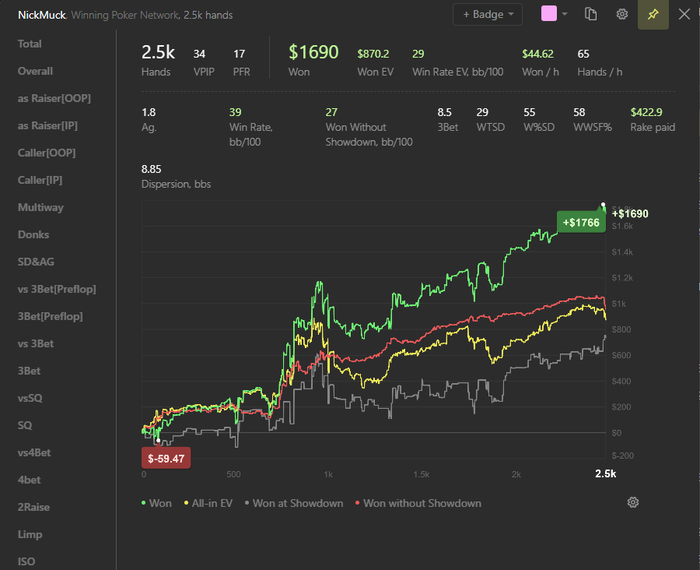700x570 pixels.
Task: Click the pink color swatch
Action: [549, 15]
